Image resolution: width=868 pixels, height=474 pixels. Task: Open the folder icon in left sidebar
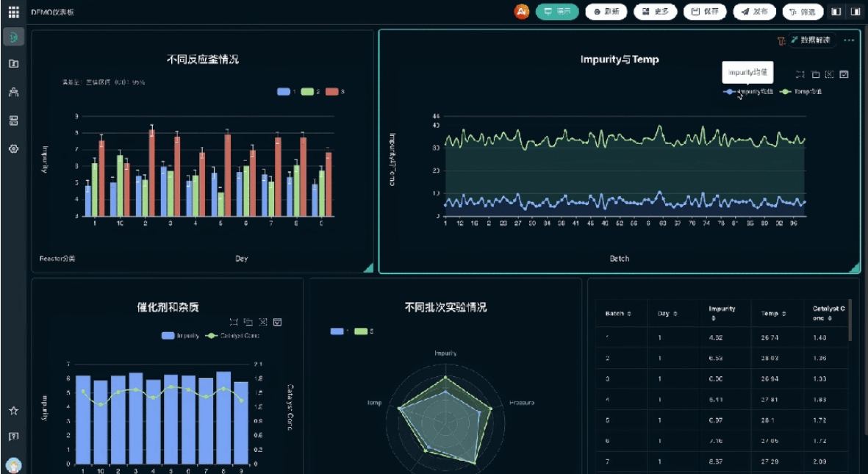click(13, 64)
